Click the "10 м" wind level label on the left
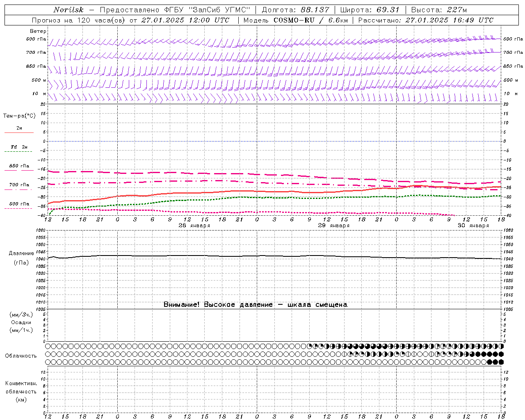The height and width of the screenshot is (420, 525). pyautogui.click(x=39, y=94)
